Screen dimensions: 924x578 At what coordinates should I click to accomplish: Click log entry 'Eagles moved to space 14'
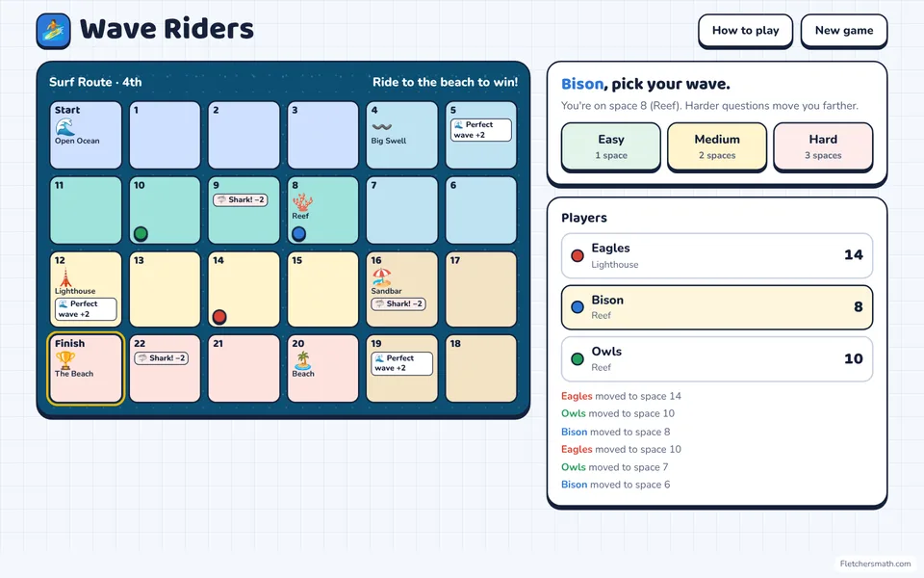[621, 396]
